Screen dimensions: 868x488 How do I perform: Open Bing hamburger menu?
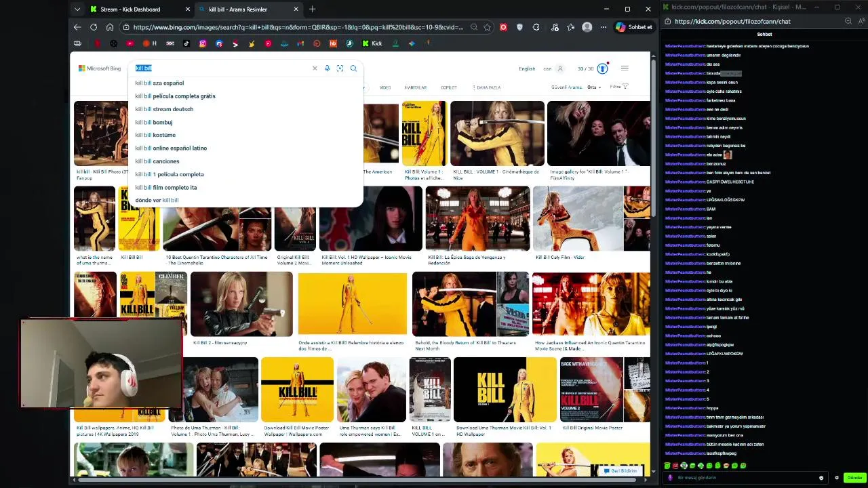625,68
